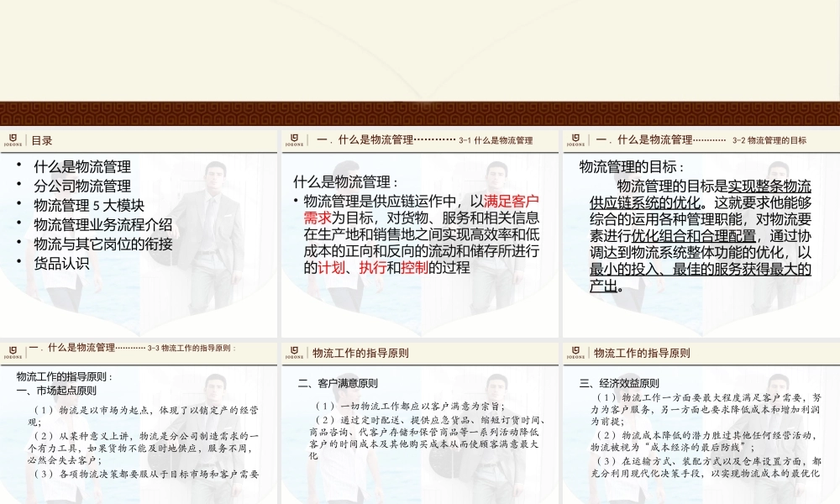The image size is (840, 504).
Task: Click the JOEONE logo on the 客户满意原则 slide
Action: [294, 353]
